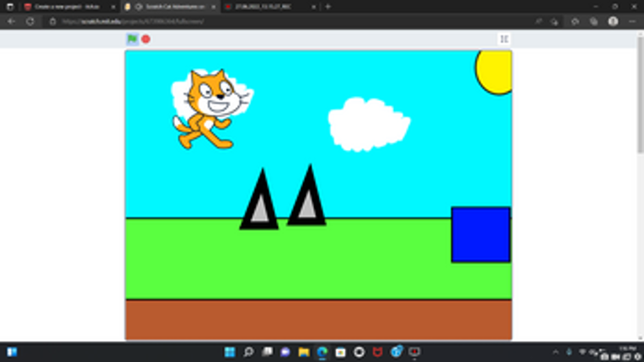This screenshot has height=362, width=644.
Task: Click the site lock icon in address bar
Action: click(x=52, y=21)
